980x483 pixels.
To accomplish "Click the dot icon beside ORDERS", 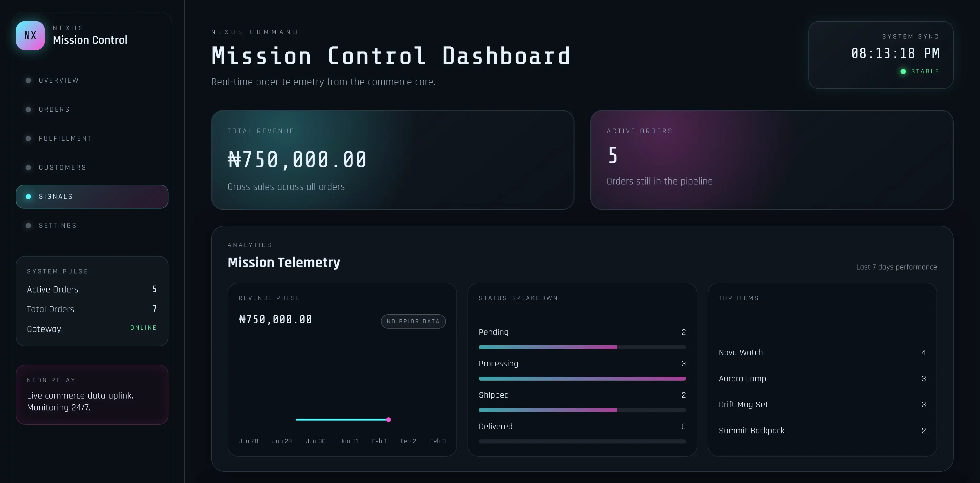I will 29,110.
